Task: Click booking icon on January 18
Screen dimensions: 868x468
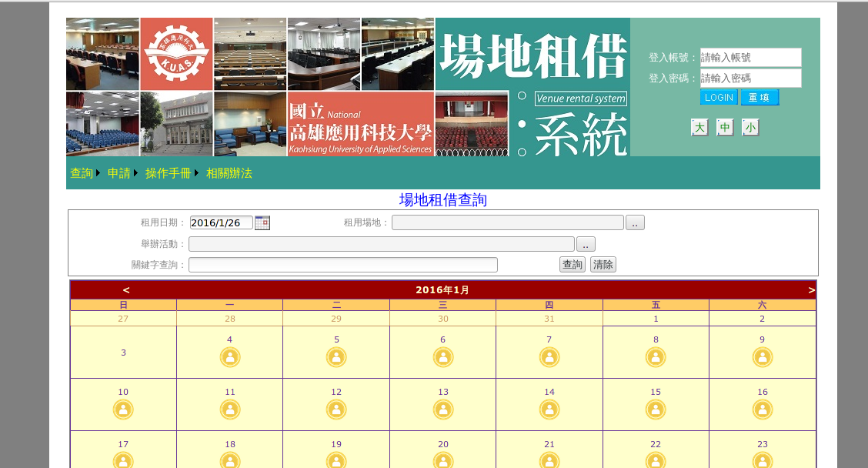Action: pos(230,460)
